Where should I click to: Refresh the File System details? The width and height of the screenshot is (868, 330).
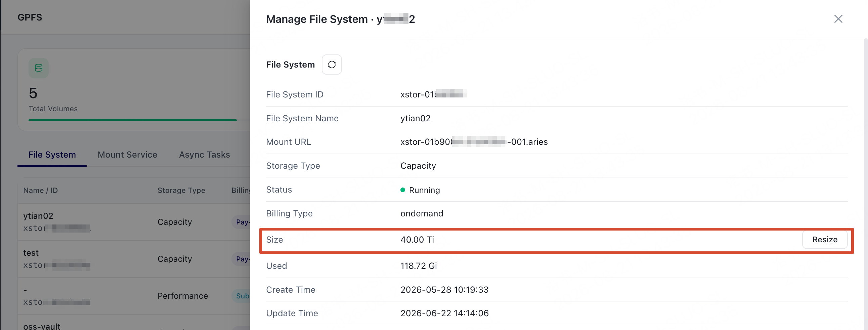tap(332, 65)
